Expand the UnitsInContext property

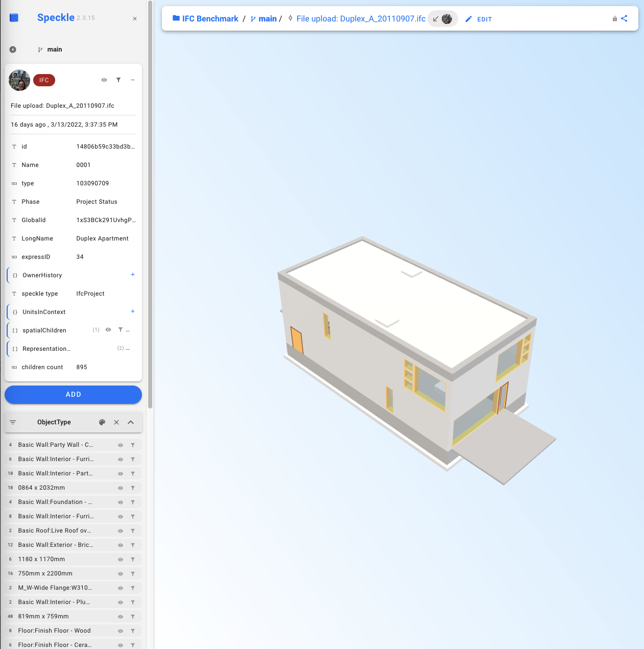point(133,311)
